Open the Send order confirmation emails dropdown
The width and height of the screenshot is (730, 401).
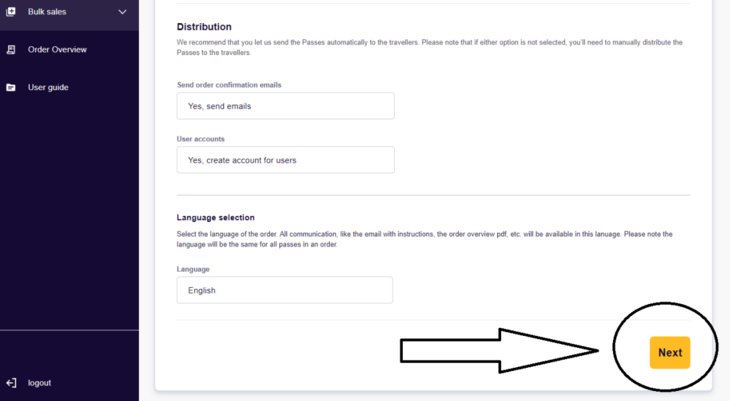[285, 106]
